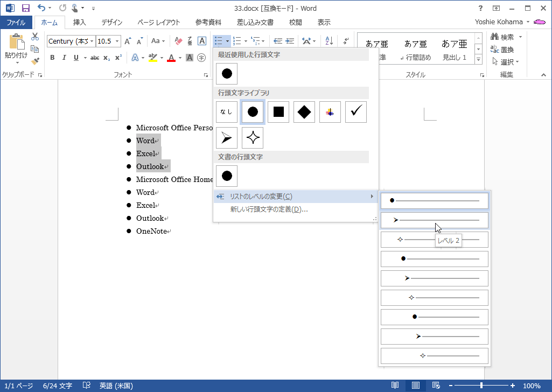
Task: Click 置換 Replace button in Editing group
Action: (502, 50)
